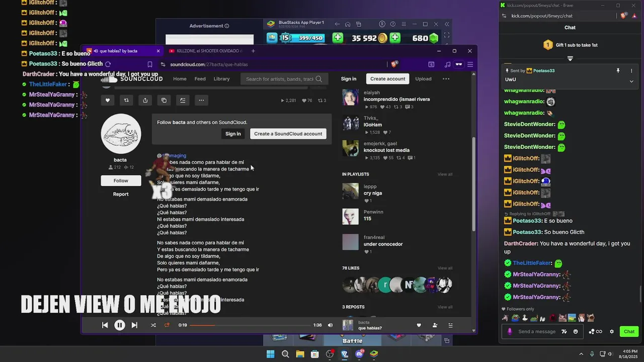Screen dimensions: 644x362
Task: Open the Upload page
Action: [423, 79]
